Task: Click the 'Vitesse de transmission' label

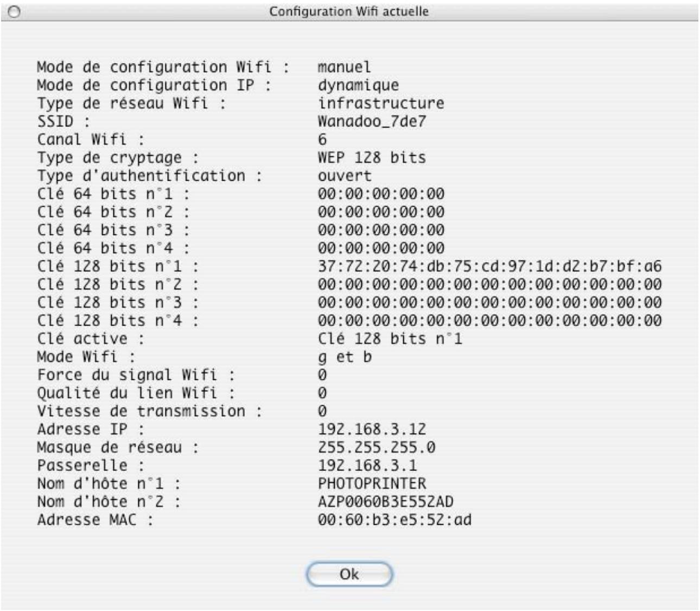Action: [x=149, y=411]
